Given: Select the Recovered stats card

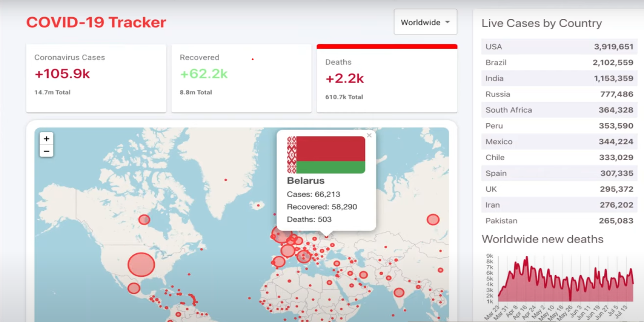Looking at the screenshot, I should (241, 78).
